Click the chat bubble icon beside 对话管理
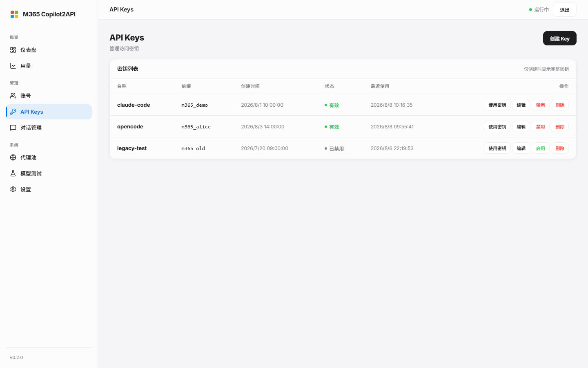This screenshot has height=368, width=588. [13, 128]
